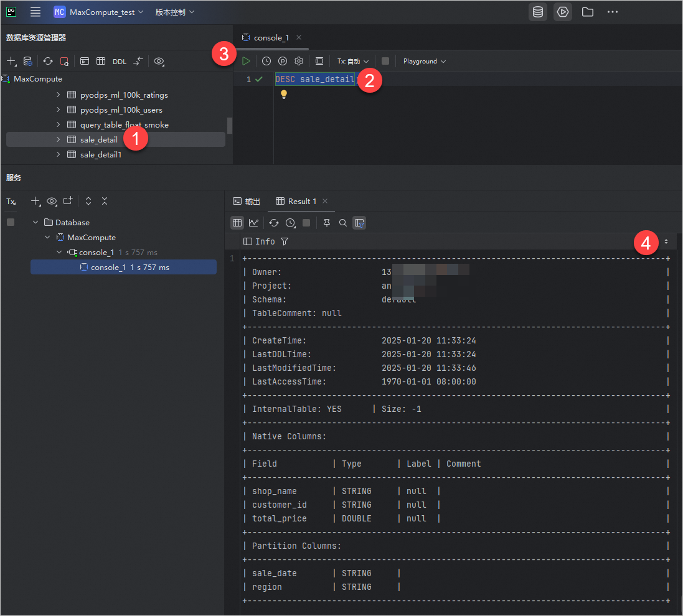This screenshot has height=616, width=683.
Task: Expand the sale_detail table node
Action: (x=58, y=139)
